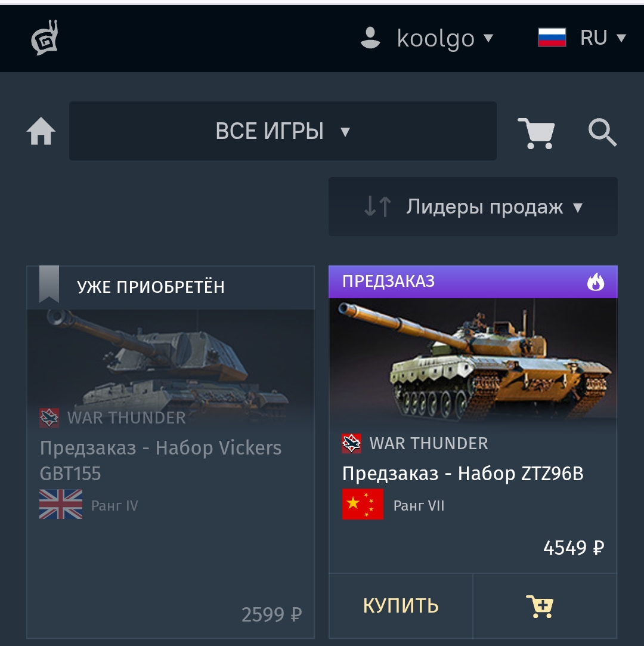644x646 pixels.
Task: Open the shopping cart icon
Action: coord(536,133)
